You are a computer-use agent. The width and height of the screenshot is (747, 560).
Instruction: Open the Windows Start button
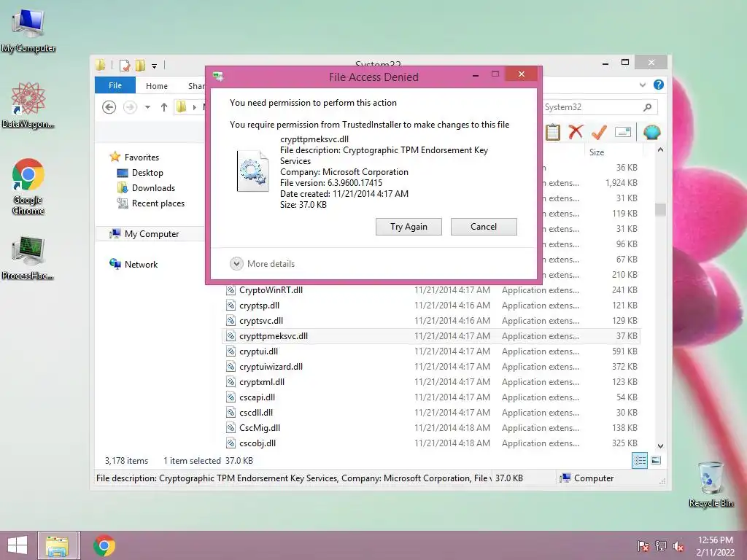[18, 545]
